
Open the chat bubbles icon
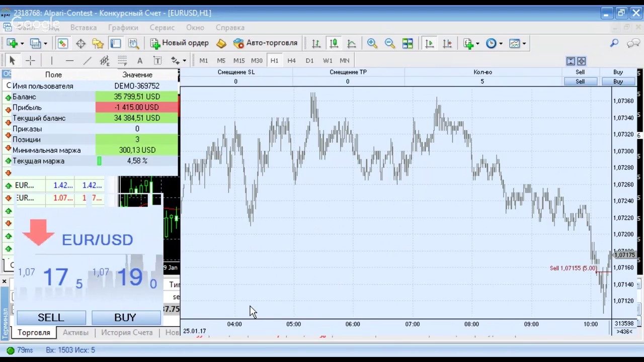coord(633,43)
